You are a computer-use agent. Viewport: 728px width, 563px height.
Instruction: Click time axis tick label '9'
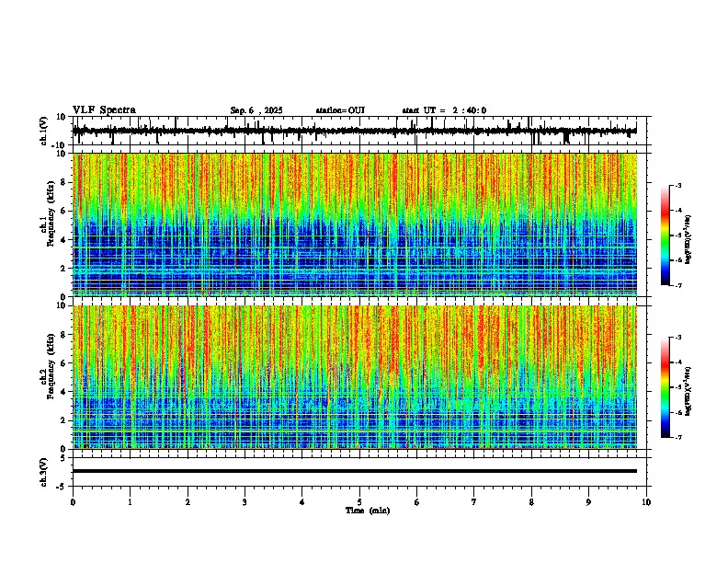[588, 502]
